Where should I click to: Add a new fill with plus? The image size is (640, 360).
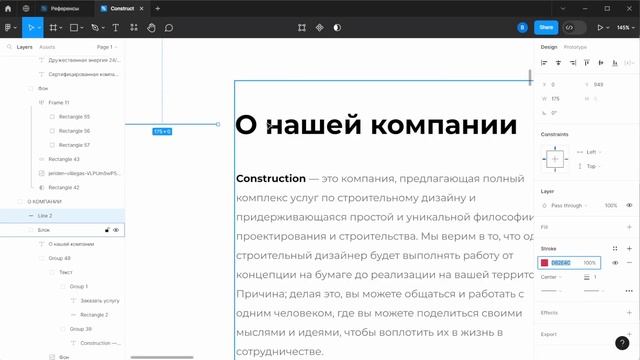point(629,227)
